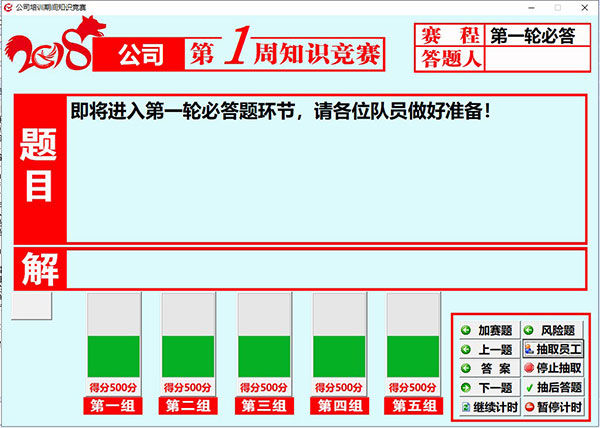Image resolution: width=600 pixels, height=428 pixels.
Task: Click the blank gray timer box
Action: (x=31, y=306)
